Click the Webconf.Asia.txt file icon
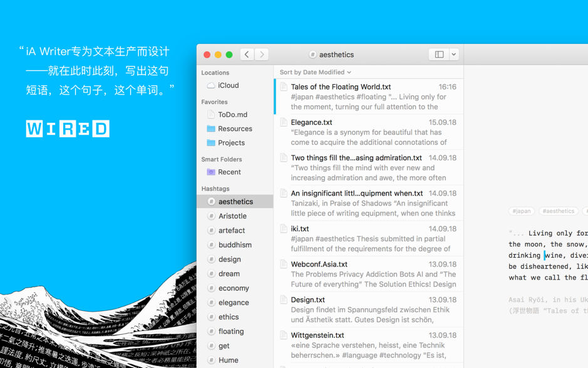The width and height of the screenshot is (588, 368). [x=284, y=264]
